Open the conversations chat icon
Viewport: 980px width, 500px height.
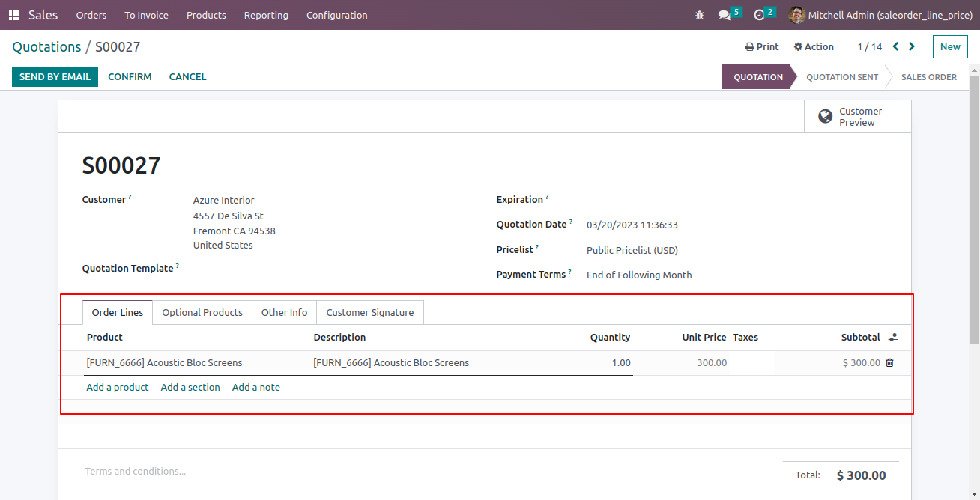coord(724,15)
